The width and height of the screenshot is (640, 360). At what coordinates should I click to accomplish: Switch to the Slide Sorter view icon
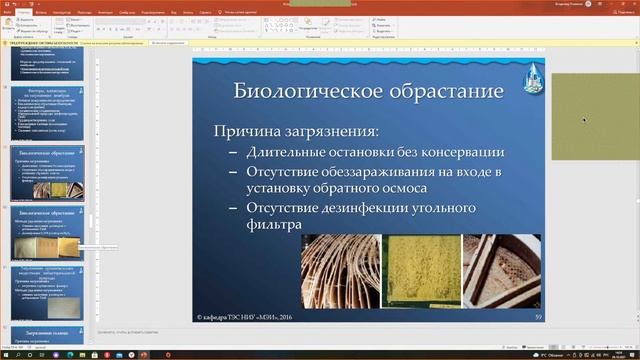point(563,347)
